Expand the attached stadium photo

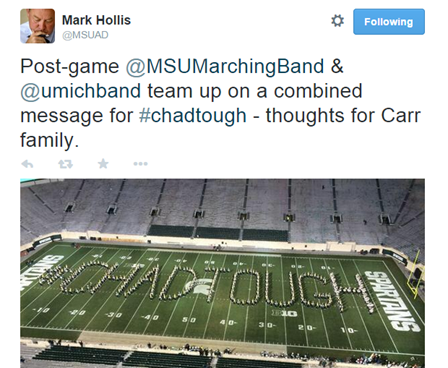tap(222, 273)
